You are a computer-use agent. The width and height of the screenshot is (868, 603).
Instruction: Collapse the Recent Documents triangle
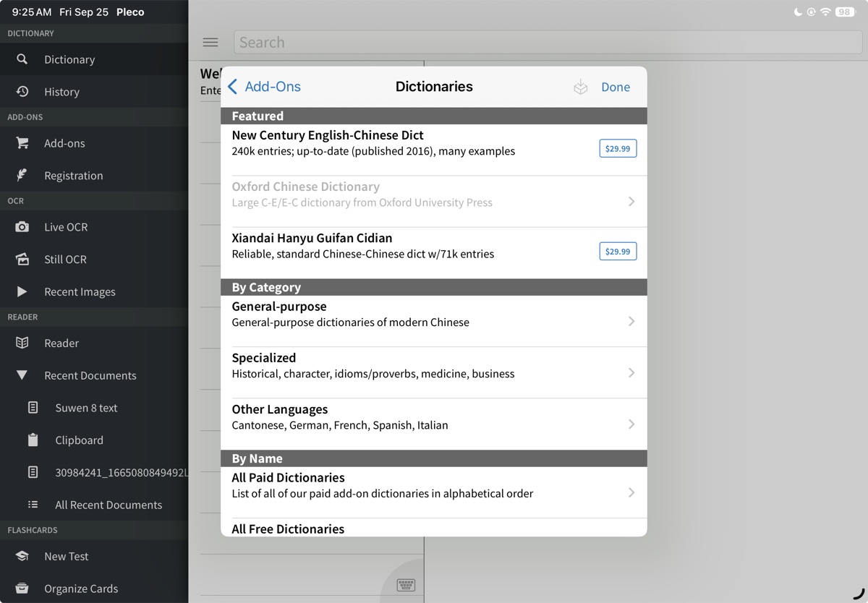coord(22,375)
